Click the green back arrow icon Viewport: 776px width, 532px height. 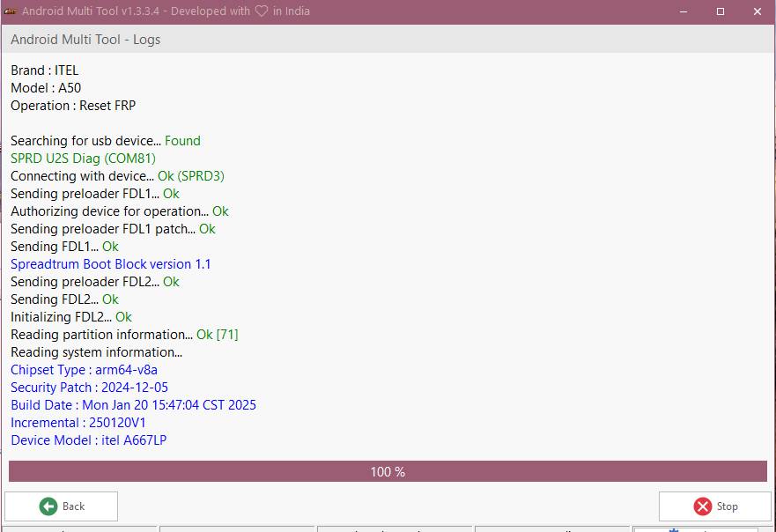pos(48,506)
